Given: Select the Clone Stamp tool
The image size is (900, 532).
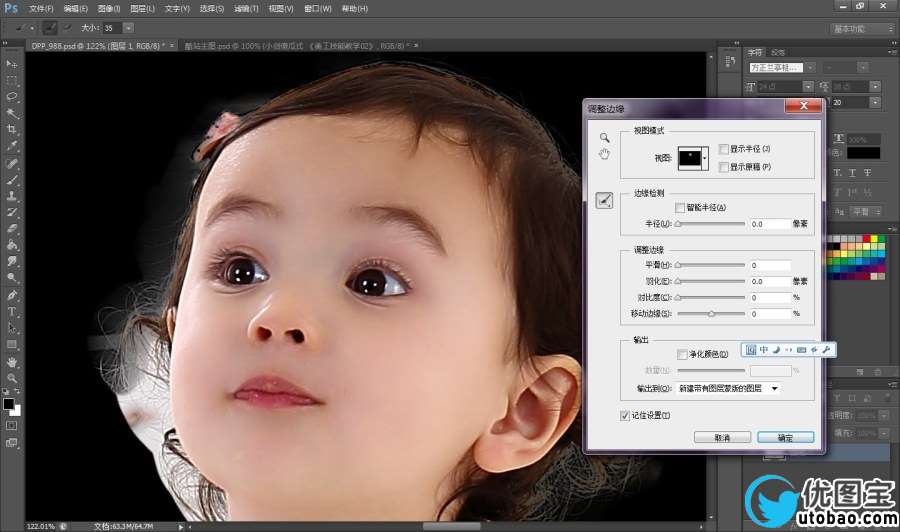Looking at the screenshot, I should pos(11,196).
